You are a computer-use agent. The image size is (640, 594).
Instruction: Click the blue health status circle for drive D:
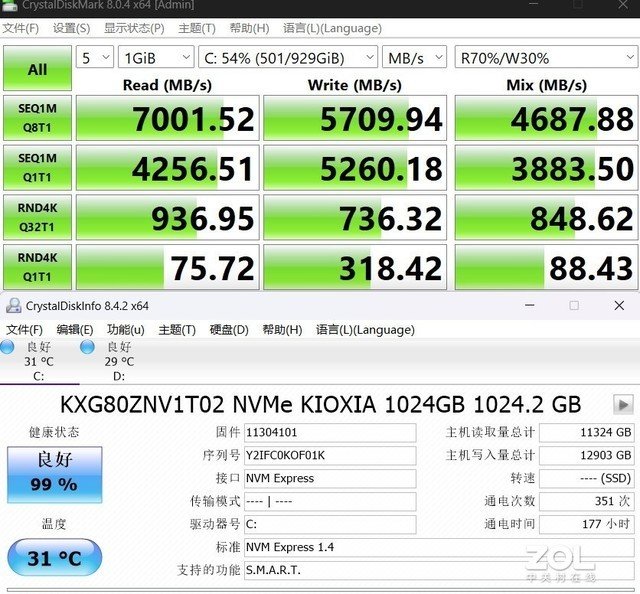click(x=87, y=347)
